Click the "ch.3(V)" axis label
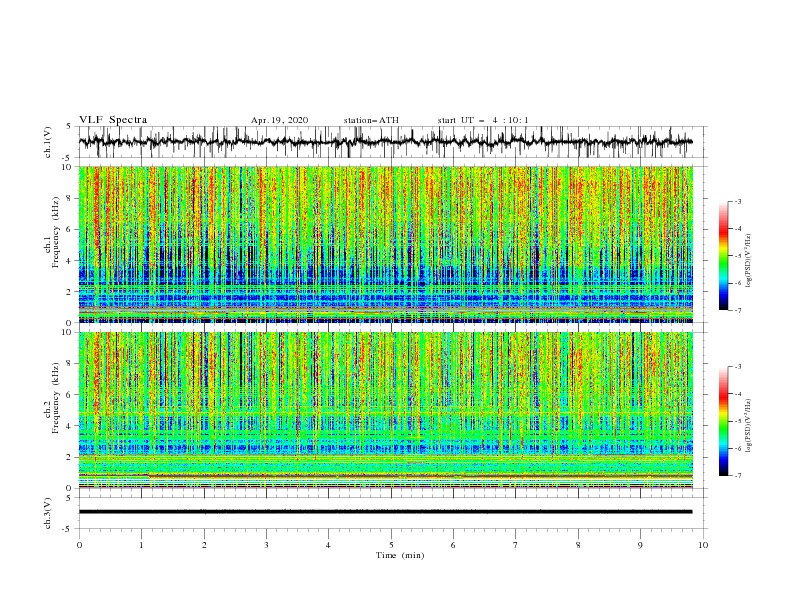Viewport: 792px width, 612px height. pyautogui.click(x=48, y=513)
